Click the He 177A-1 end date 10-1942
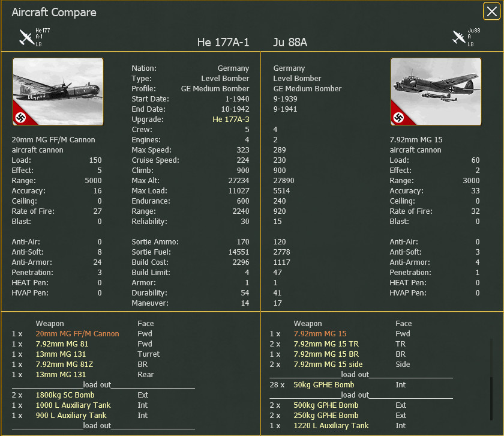Viewport: 504px width, 436px height. (x=235, y=109)
